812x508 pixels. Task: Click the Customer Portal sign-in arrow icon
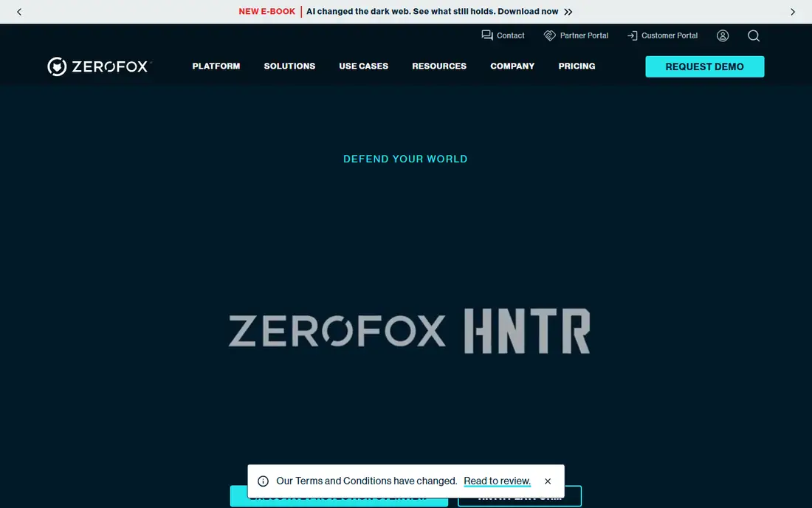coord(632,35)
